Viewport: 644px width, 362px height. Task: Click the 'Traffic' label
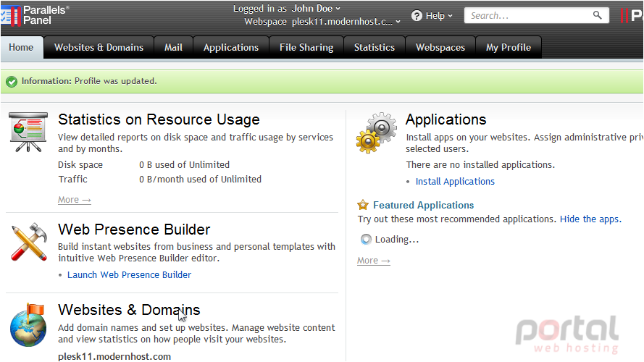72,179
